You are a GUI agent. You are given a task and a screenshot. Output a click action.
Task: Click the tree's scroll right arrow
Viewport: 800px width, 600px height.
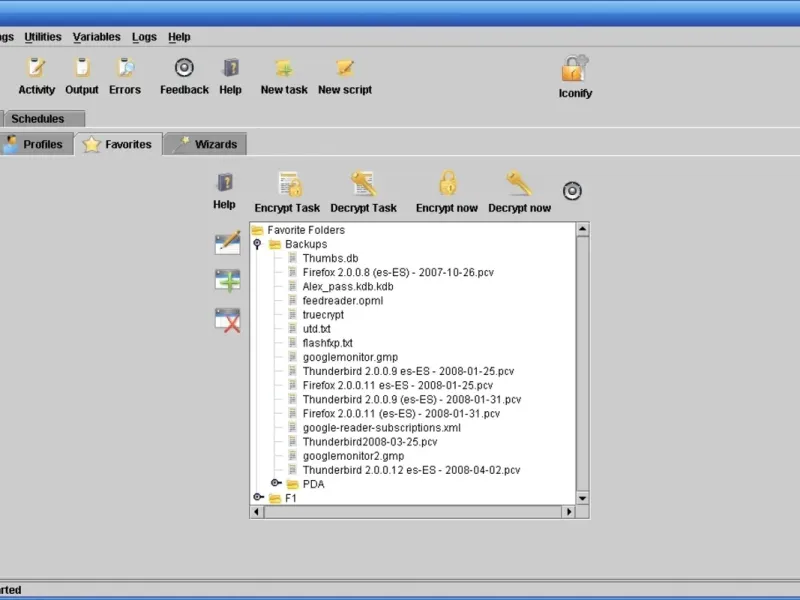569,512
